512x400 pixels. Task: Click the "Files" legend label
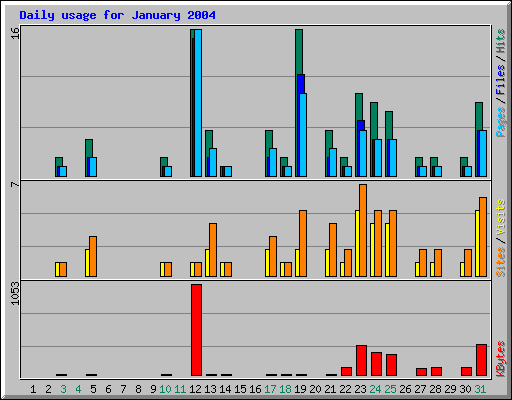point(501,80)
